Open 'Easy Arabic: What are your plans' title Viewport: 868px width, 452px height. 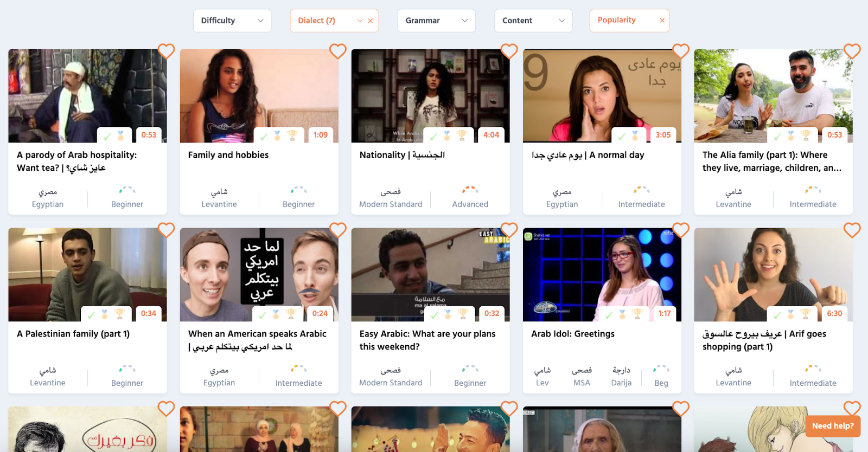click(x=427, y=340)
